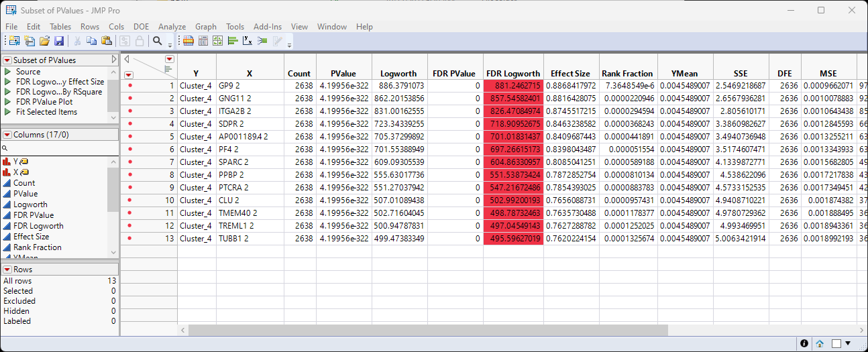Open the Search magnifier tool in toolbar

coord(158,41)
